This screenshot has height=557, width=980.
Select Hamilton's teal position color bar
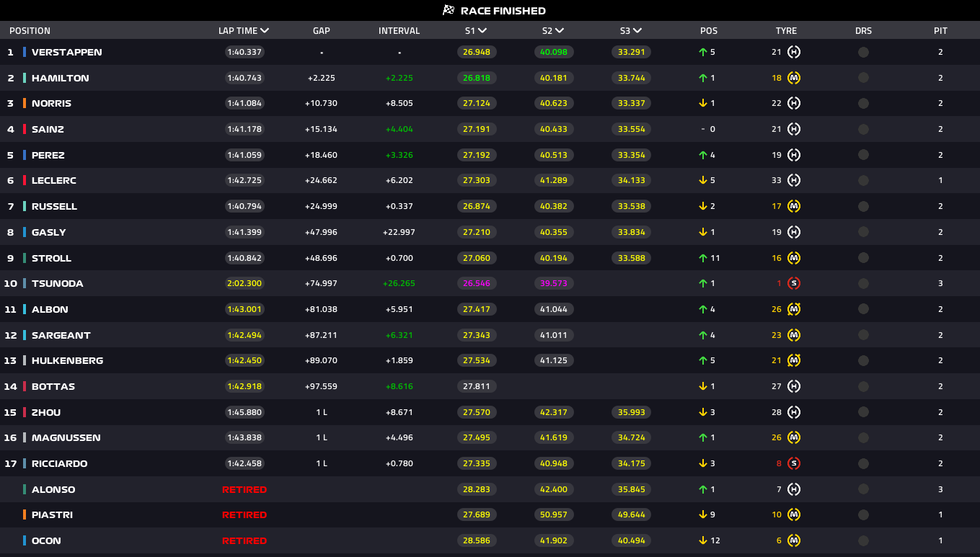tap(25, 78)
